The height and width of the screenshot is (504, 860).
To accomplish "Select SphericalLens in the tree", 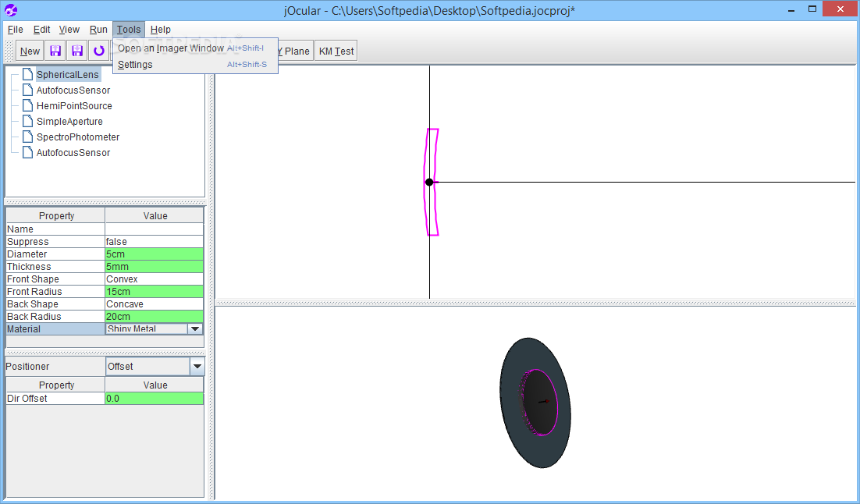I will pyautogui.click(x=67, y=75).
